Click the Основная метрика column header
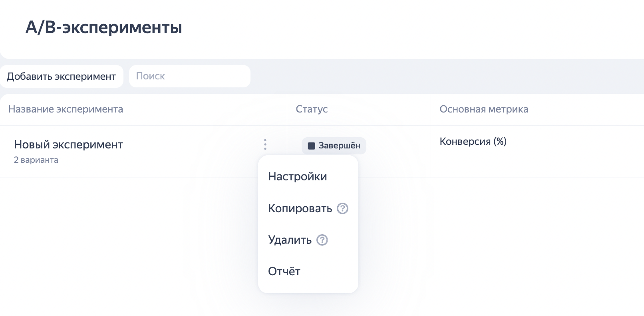This screenshot has width=644, height=316. coord(484,109)
